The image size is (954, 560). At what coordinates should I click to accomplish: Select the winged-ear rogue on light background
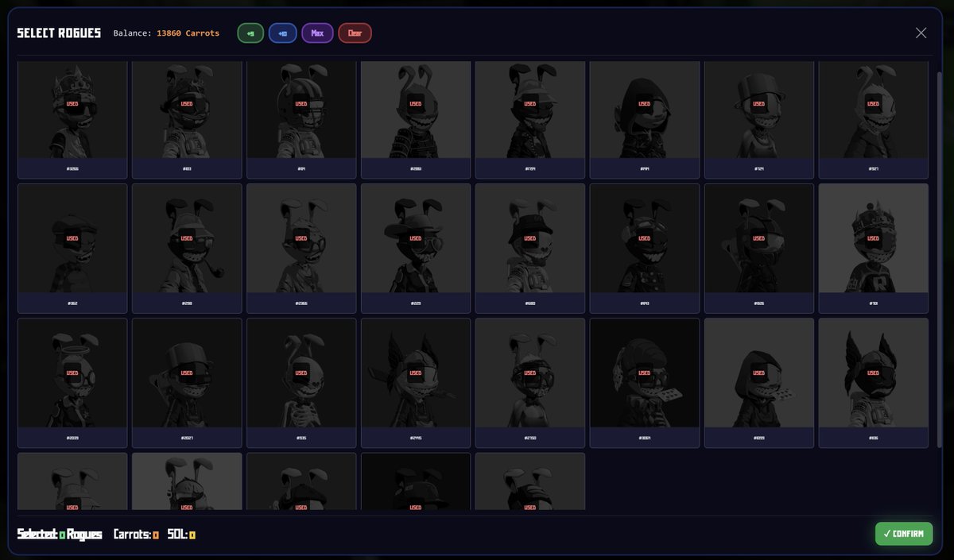874,383
